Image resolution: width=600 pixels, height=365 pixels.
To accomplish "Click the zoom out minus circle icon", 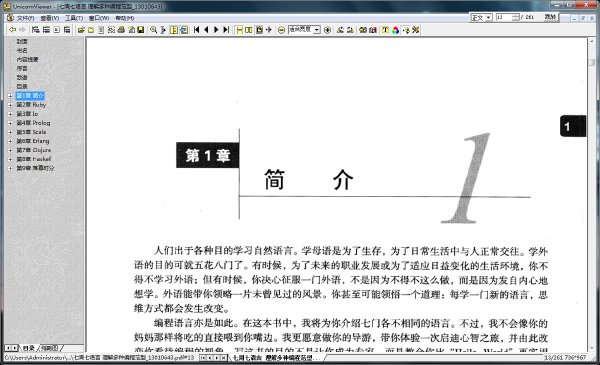I will point(281,30).
